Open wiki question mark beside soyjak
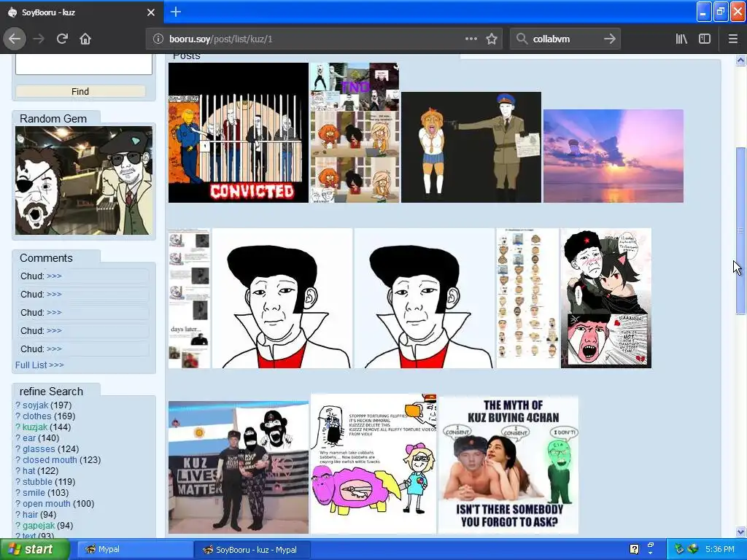The image size is (747, 560). coord(18,405)
